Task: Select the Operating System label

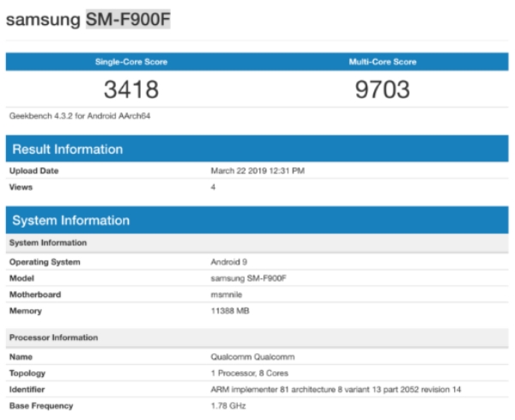Action: (45, 262)
